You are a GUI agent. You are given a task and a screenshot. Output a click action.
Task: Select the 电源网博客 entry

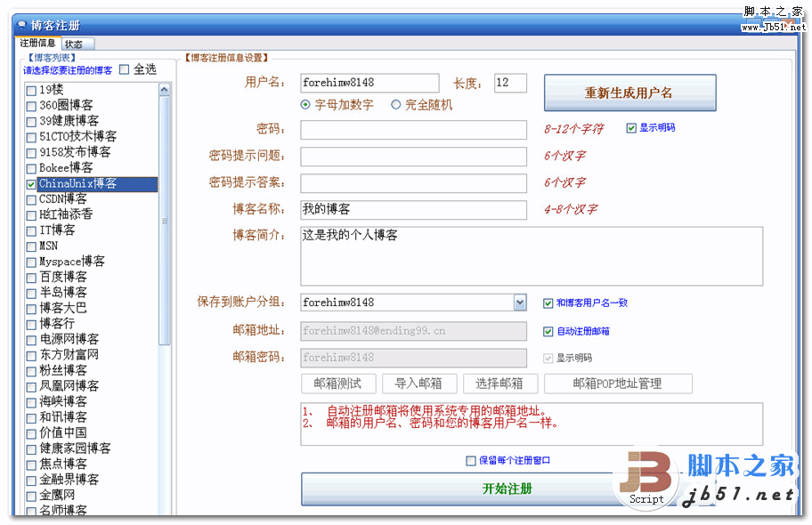(x=69, y=340)
